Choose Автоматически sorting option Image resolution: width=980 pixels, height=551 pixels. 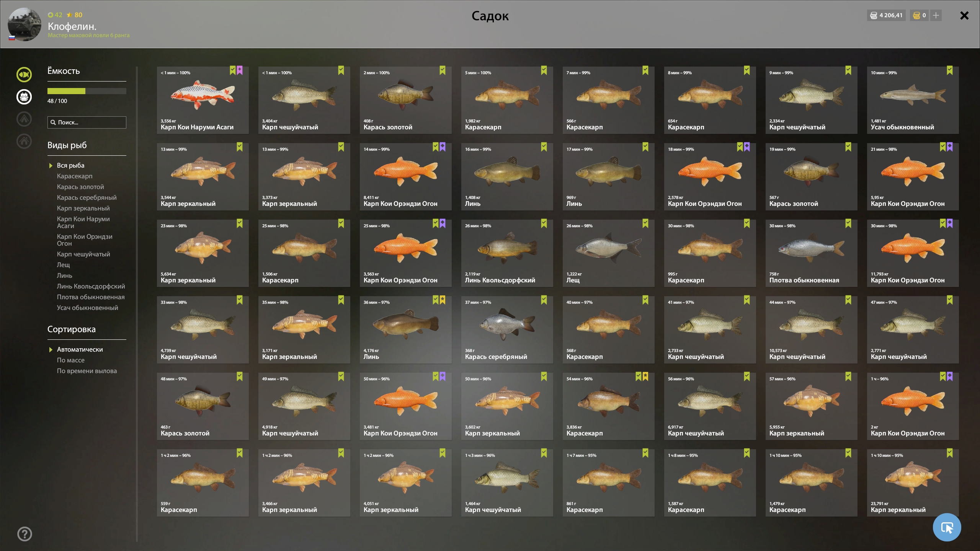pos(80,349)
